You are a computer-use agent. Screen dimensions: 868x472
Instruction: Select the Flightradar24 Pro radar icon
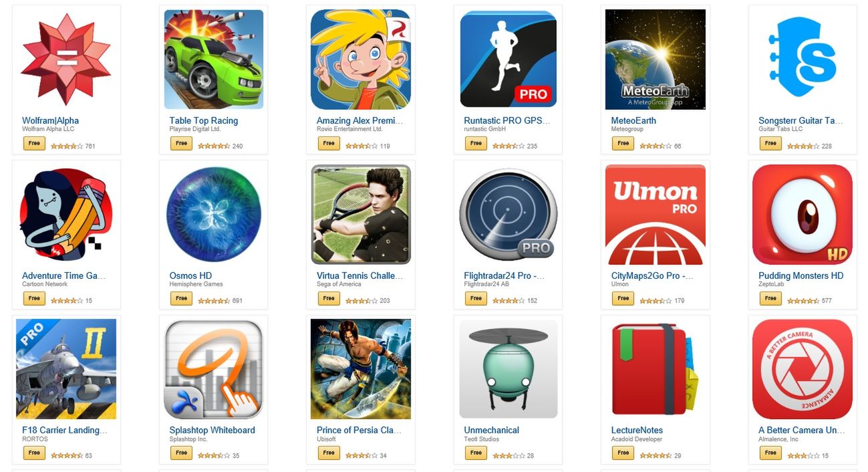pos(509,214)
